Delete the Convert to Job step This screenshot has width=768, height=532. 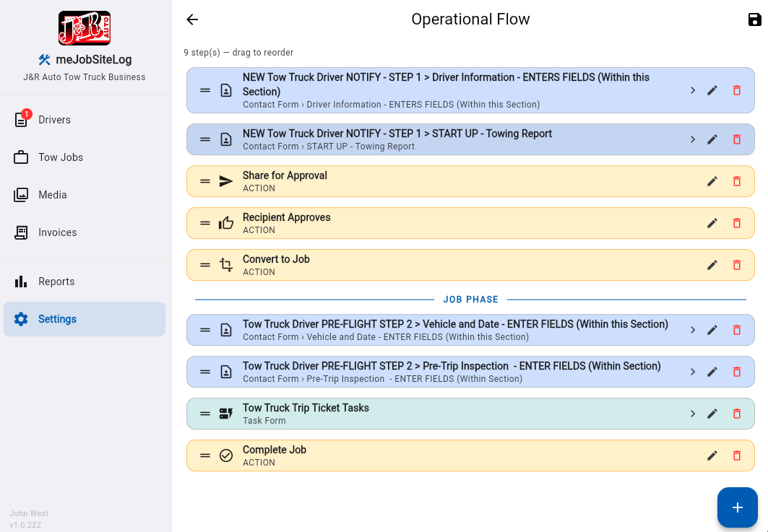737,264
